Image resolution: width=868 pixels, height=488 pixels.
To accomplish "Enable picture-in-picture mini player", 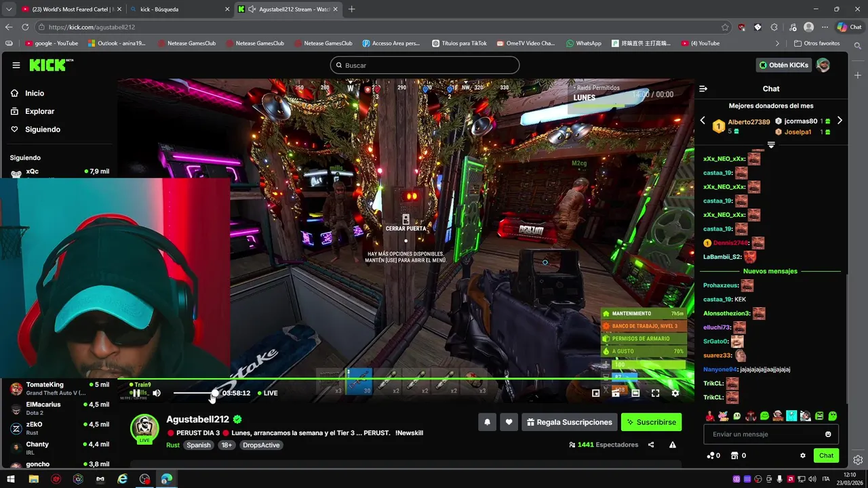I will (x=596, y=393).
